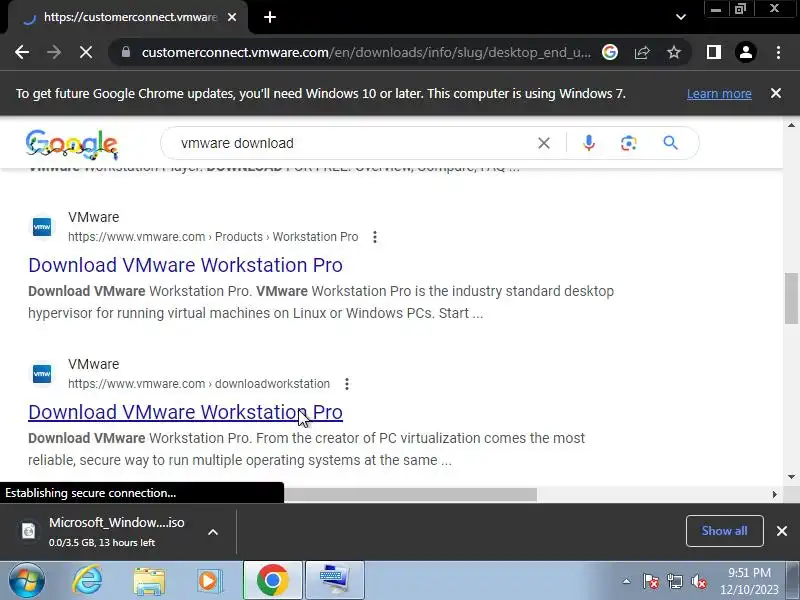Click VMware favicon of downloadworkstation result
This screenshot has height=600, width=800.
(42, 374)
